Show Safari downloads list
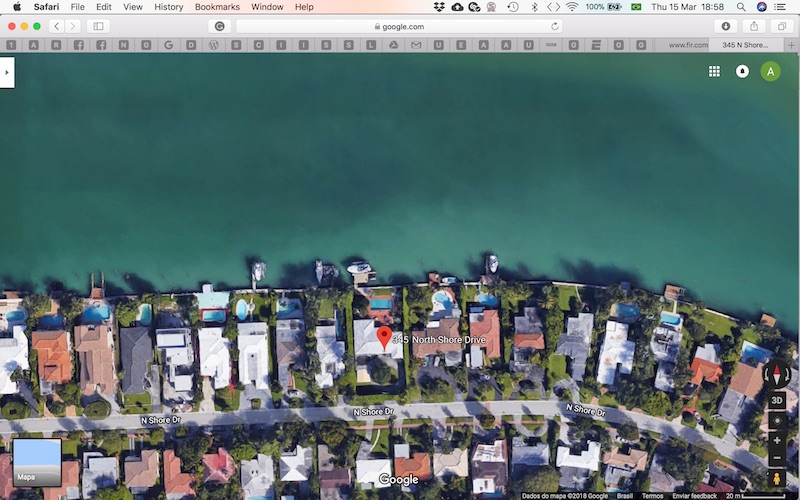 coord(726,26)
